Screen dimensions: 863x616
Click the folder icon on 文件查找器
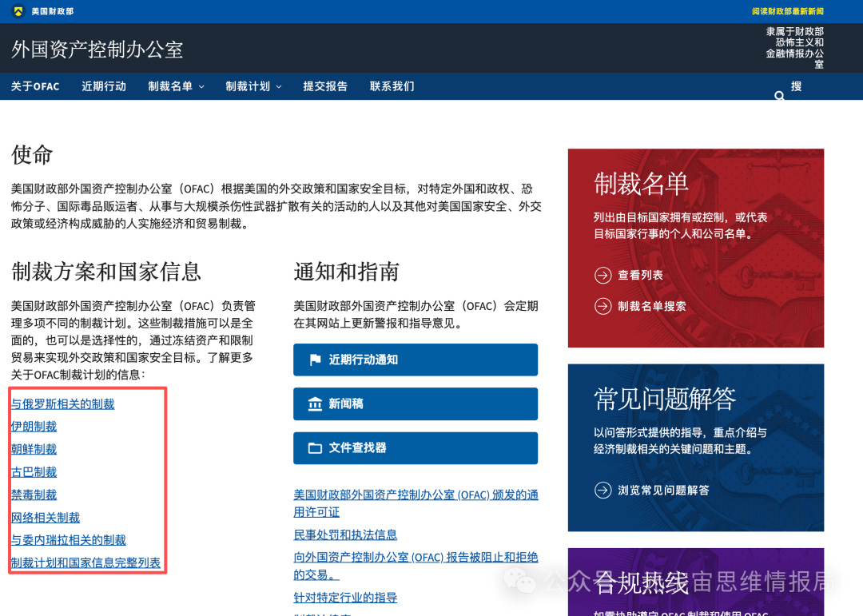point(315,448)
